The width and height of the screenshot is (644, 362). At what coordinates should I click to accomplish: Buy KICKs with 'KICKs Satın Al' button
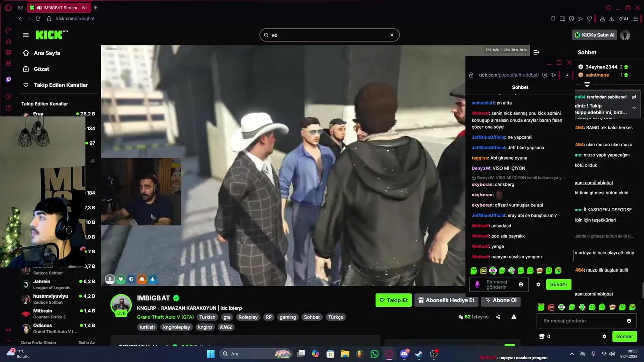click(x=595, y=35)
